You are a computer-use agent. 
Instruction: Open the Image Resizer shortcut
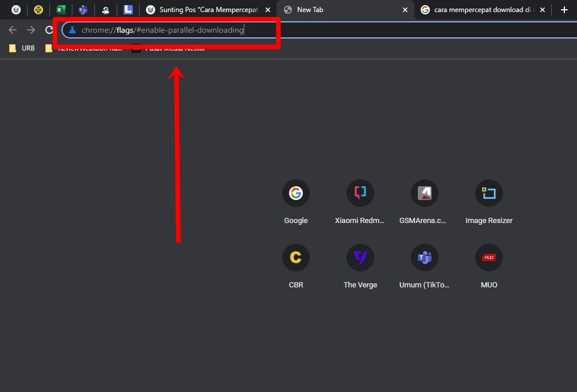[x=488, y=194]
